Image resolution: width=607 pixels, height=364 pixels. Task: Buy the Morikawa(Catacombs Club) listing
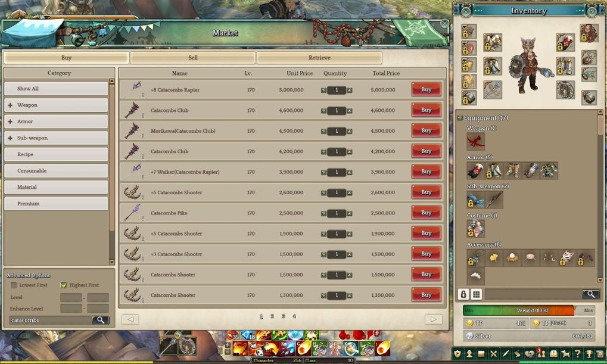427,131
